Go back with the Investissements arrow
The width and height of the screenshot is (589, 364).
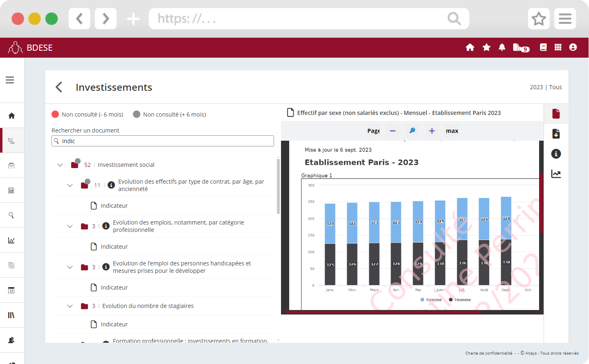coord(59,87)
